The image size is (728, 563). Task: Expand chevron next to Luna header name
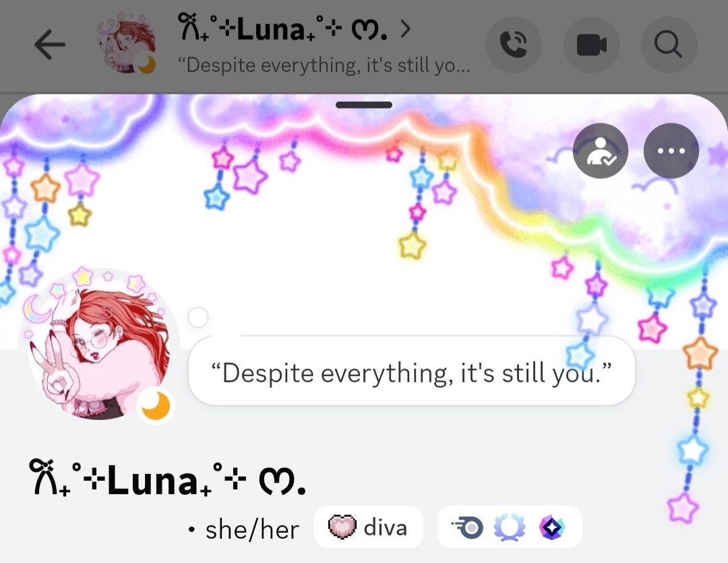pos(405,29)
